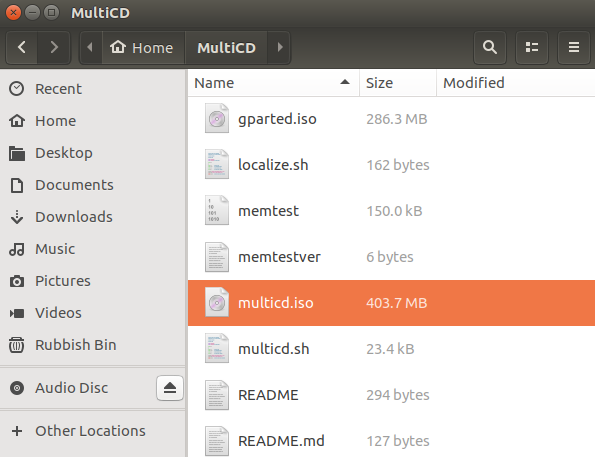Image resolution: width=595 pixels, height=457 pixels.
Task: Click the localize.sh script icon
Action: tap(217, 164)
